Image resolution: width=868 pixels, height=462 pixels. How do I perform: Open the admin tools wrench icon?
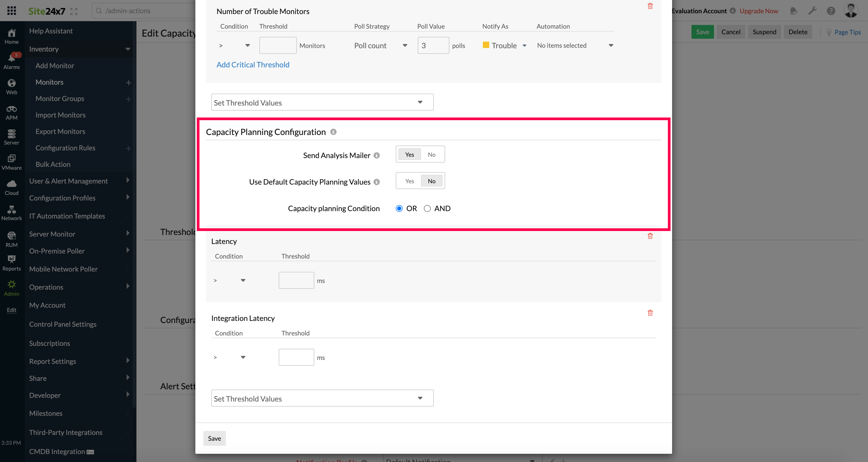pos(813,11)
